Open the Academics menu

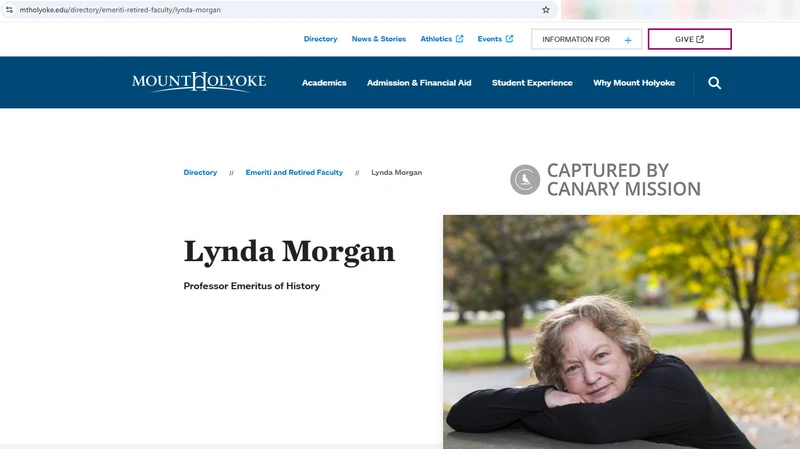click(324, 83)
